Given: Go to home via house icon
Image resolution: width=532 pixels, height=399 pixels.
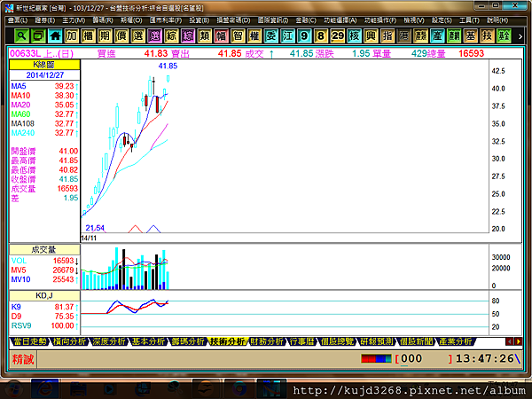Looking at the screenshot, I should point(55,35).
